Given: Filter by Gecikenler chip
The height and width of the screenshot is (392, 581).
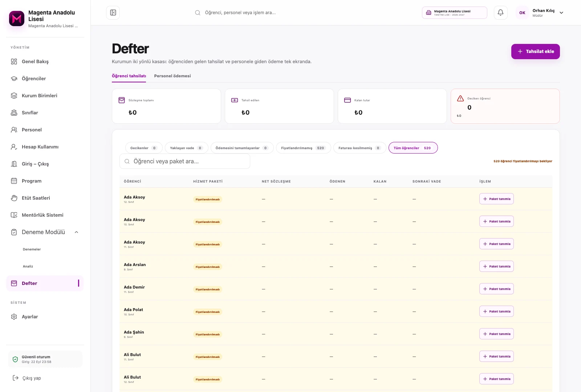Looking at the screenshot, I should tap(144, 148).
